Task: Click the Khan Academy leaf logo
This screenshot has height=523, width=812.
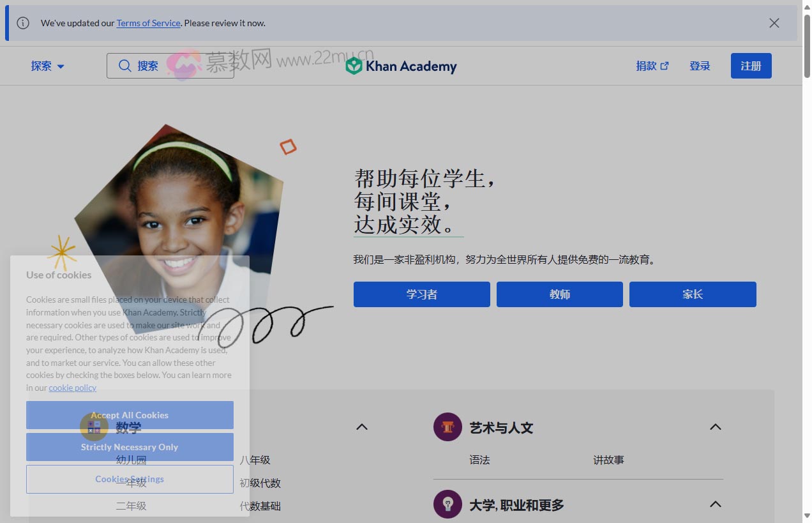Action: (x=354, y=66)
